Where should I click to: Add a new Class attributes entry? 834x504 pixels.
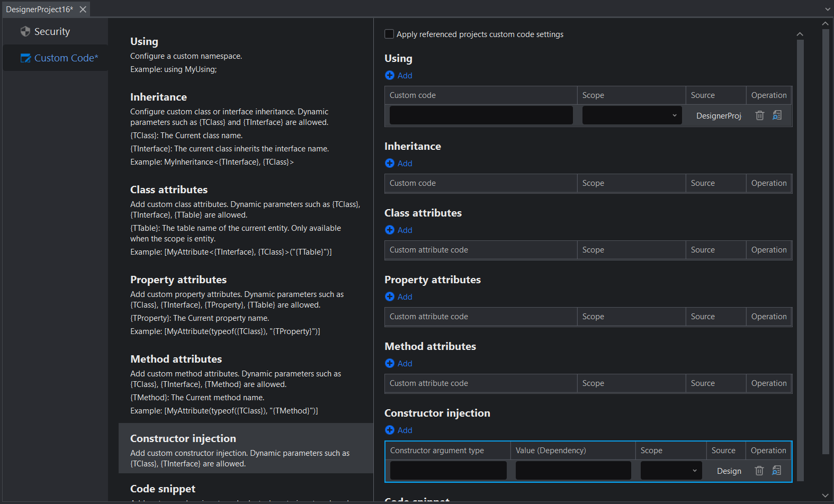[398, 230]
